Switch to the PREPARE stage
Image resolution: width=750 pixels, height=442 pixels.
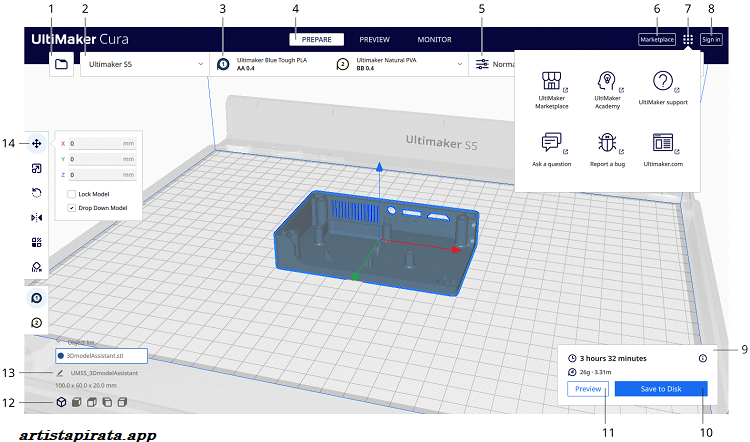tap(316, 40)
